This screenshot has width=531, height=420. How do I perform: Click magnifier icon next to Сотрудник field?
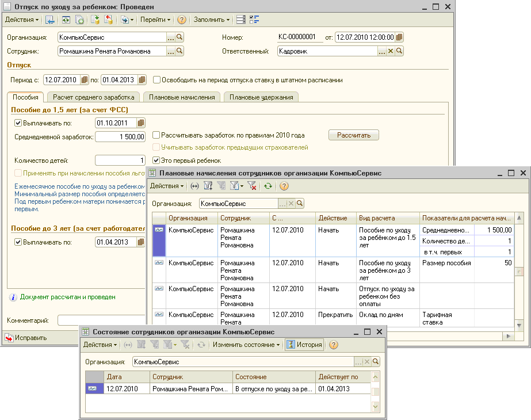click(x=179, y=51)
